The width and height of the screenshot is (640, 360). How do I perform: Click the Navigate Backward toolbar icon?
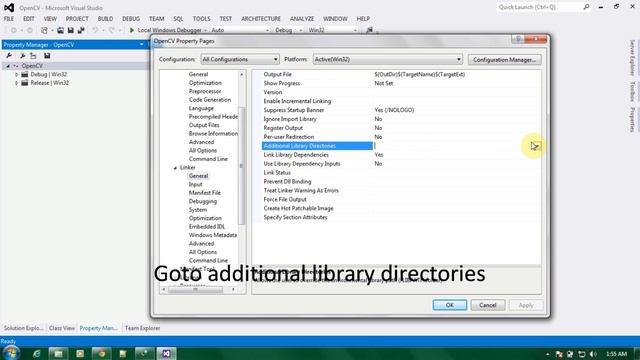click(13, 30)
